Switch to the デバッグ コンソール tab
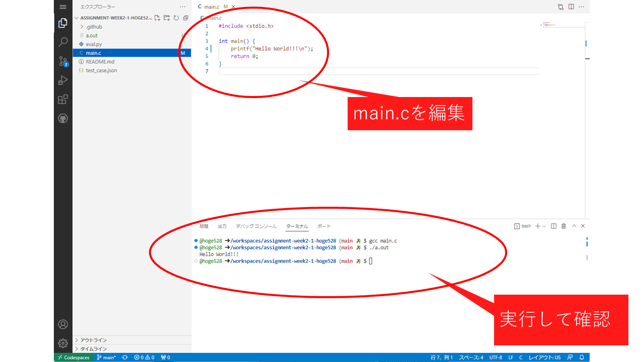Viewport: 644px width, 362px height. point(256,226)
